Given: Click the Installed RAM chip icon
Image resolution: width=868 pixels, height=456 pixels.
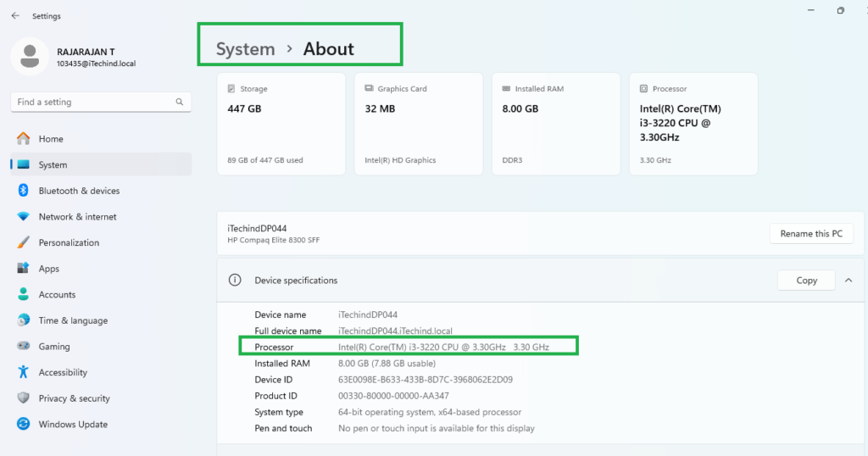Looking at the screenshot, I should click(x=506, y=88).
